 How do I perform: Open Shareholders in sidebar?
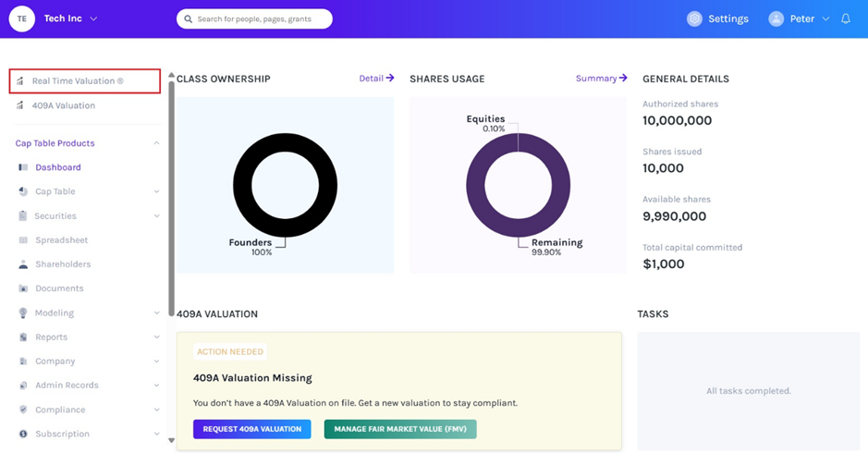[x=63, y=264]
